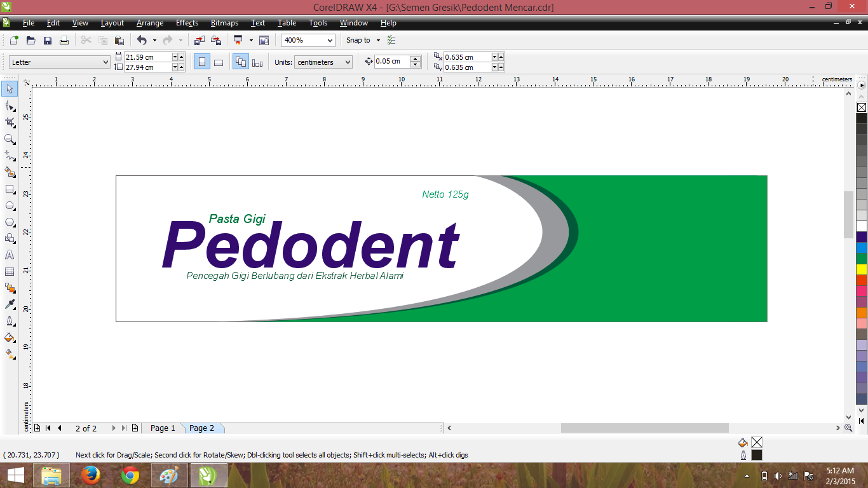This screenshot has height=488, width=868.
Task: Click the Save icon on the toolbar
Action: [48, 40]
